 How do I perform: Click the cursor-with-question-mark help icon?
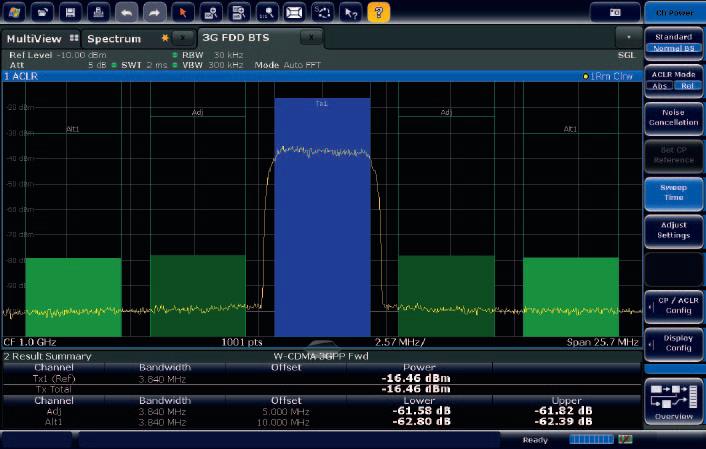click(x=351, y=12)
